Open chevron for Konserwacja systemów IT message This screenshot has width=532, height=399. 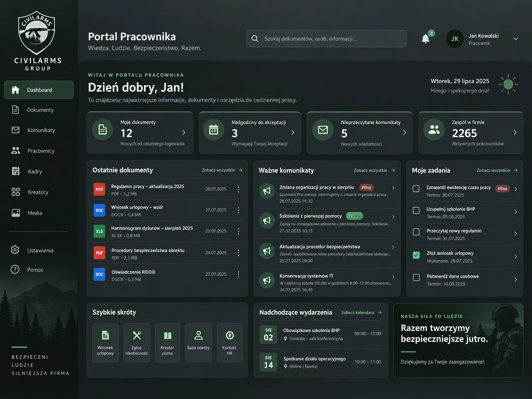click(393, 277)
